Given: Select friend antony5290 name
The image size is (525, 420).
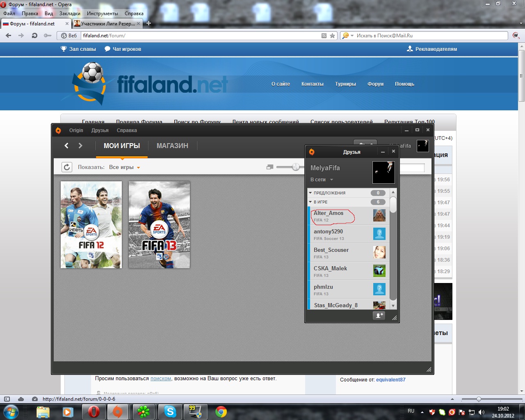Looking at the screenshot, I should pos(328,231).
